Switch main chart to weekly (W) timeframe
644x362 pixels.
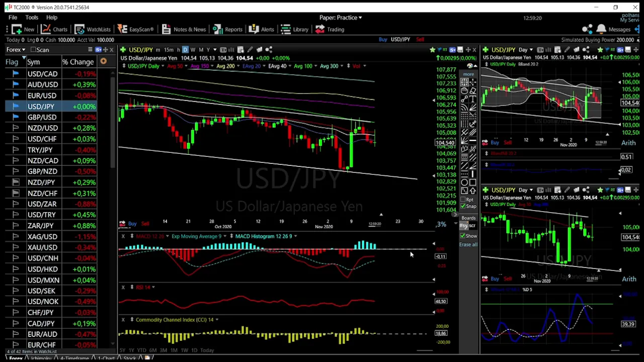[x=193, y=50]
